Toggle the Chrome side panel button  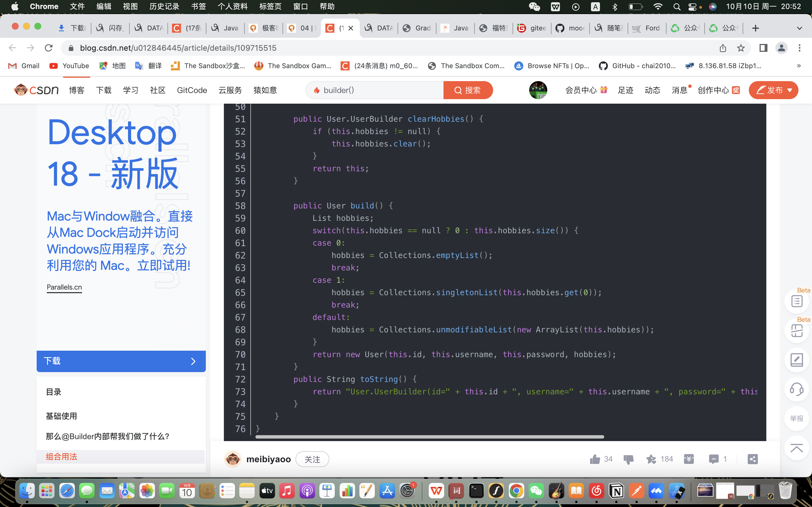(763, 48)
